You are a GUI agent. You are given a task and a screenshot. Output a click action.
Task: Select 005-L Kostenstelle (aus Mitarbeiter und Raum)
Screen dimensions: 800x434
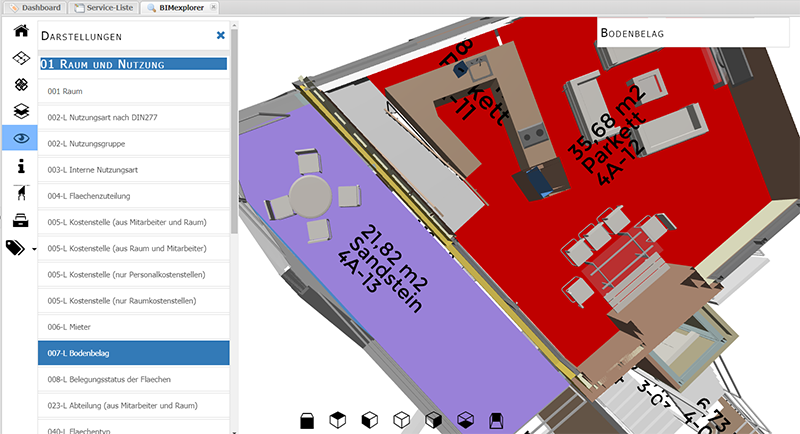[134, 222]
